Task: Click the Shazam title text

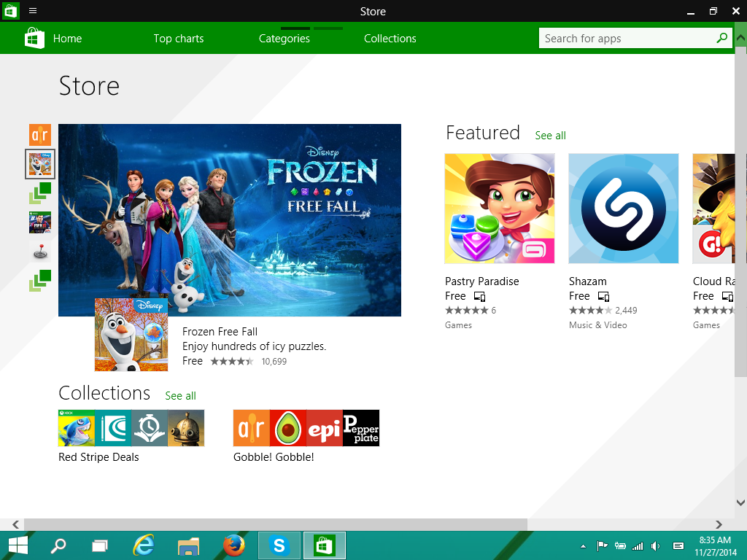Action: coord(588,281)
